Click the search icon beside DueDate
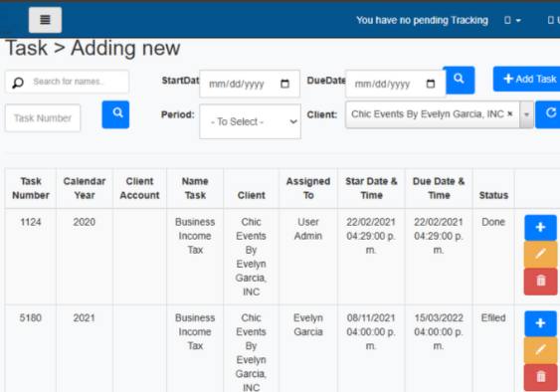This screenshot has width=560, height=392. click(x=459, y=80)
